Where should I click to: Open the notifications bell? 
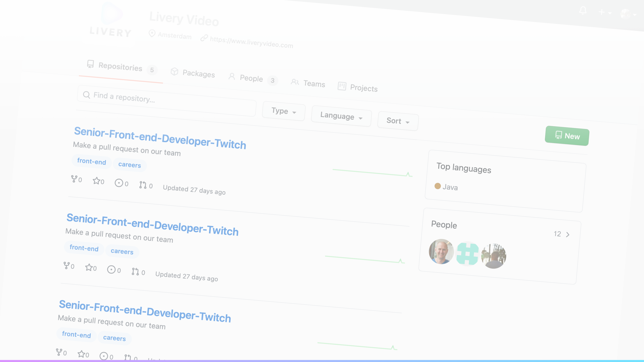click(x=583, y=11)
